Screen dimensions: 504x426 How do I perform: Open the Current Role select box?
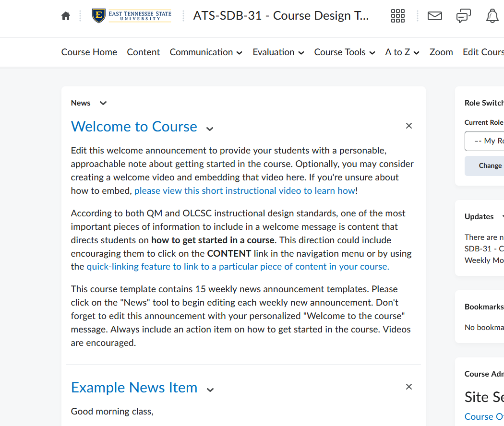click(x=485, y=141)
